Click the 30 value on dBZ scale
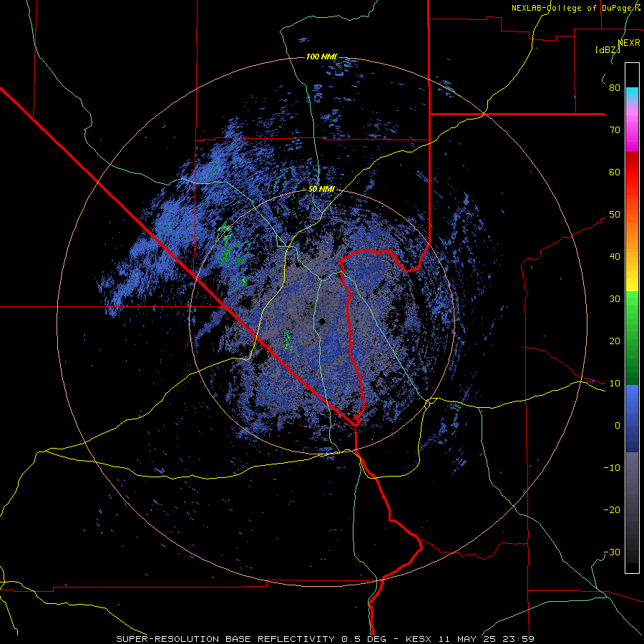The width and height of the screenshot is (644, 644). point(615,298)
